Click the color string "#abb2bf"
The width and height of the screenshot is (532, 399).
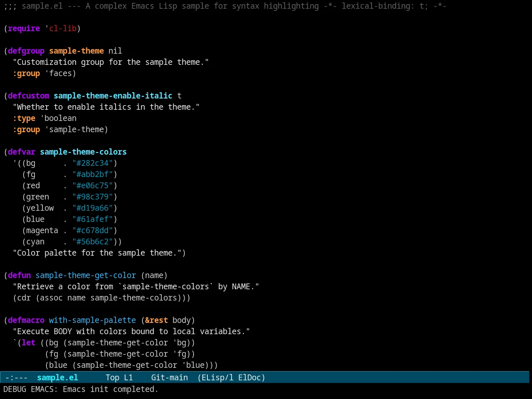pos(93,174)
